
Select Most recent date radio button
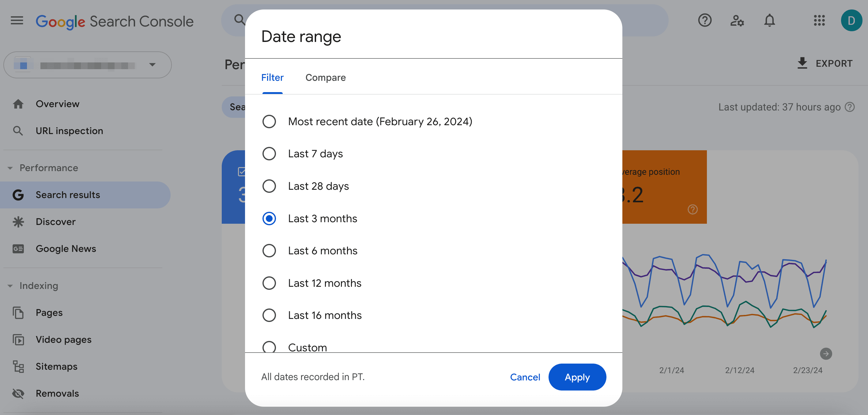pyautogui.click(x=270, y=122)
